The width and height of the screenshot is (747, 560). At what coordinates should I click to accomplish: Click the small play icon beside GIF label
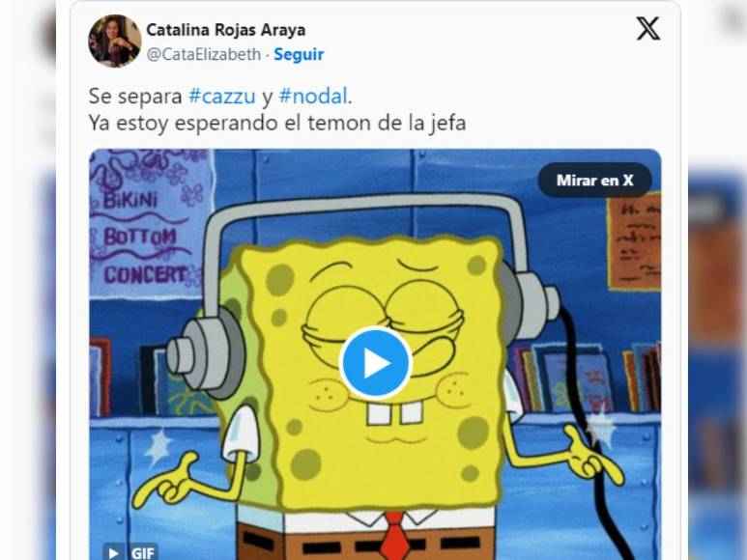tap(113, 552)
